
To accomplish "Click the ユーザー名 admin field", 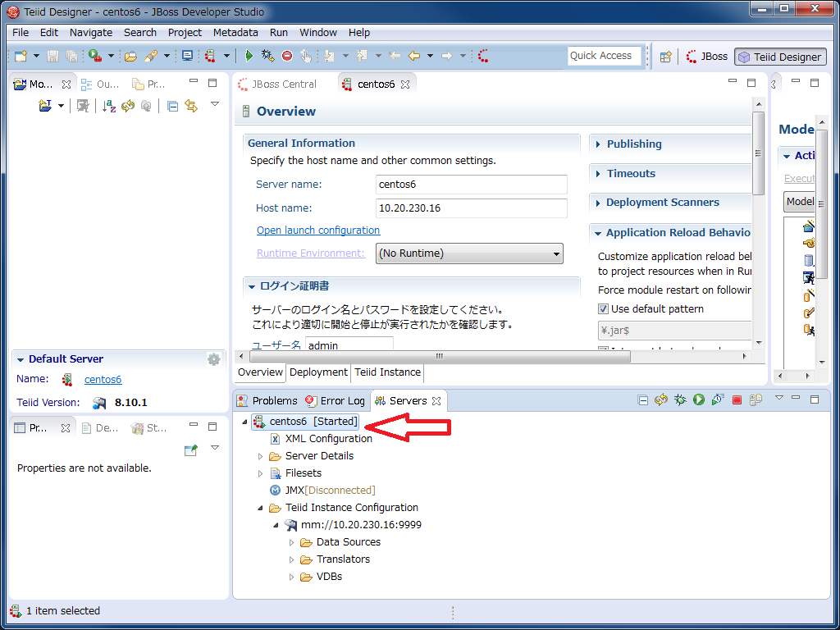I will (349, 344).
